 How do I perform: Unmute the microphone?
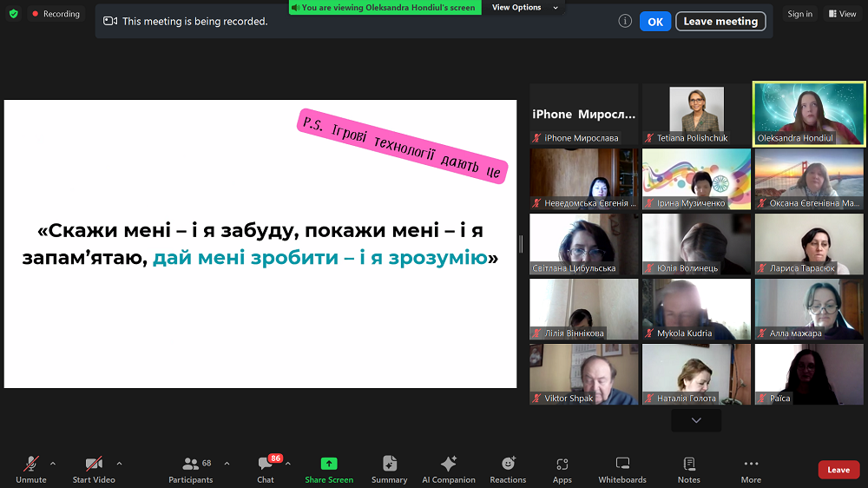click(x=31, y=469)
